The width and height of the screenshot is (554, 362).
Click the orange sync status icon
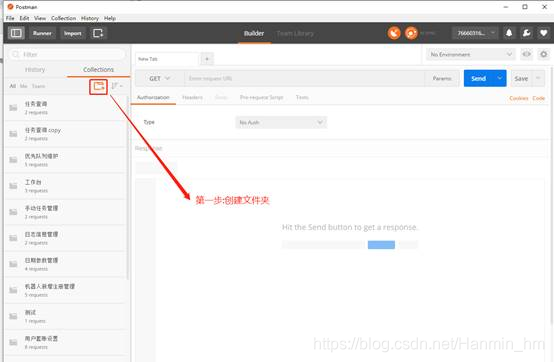click(411, 33)
